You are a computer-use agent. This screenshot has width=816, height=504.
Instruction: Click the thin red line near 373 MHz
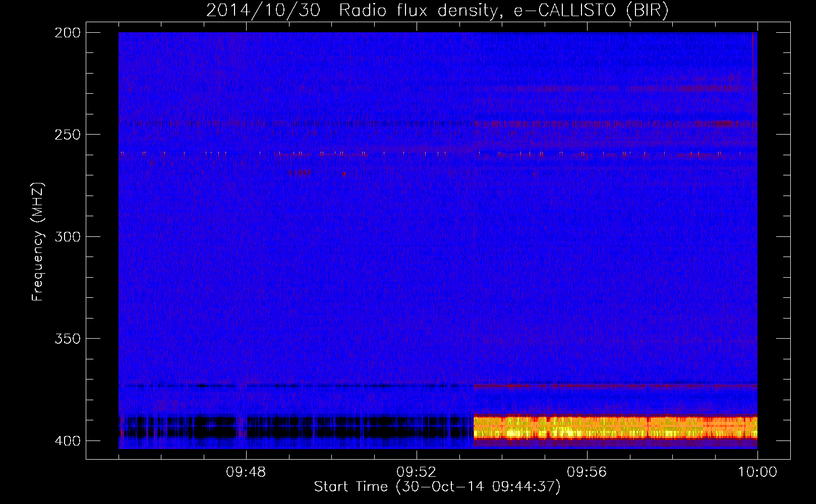(x=615, y=386)
